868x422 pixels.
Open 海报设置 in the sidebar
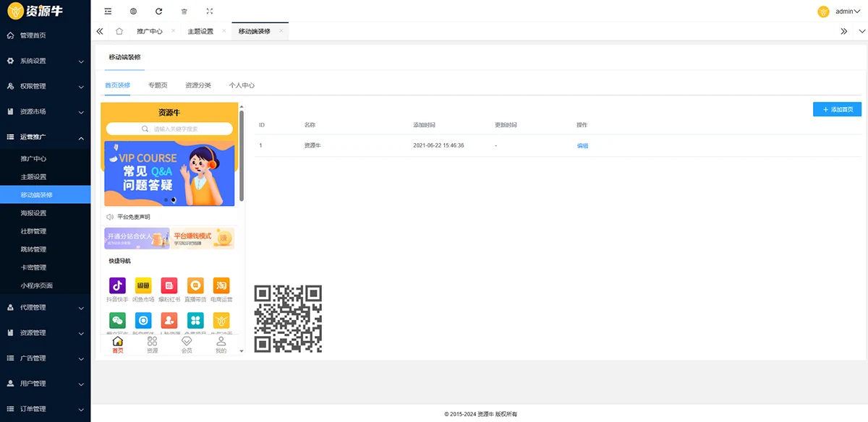pyautogui.click(x=33, y=213)
